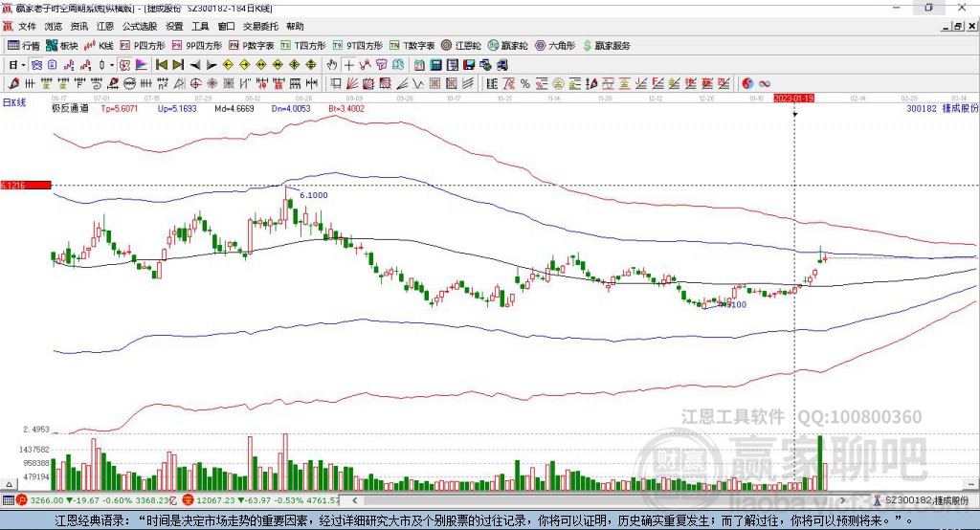The width and height of the screenshot is (980, 530).
Task: Click the yin-yang taiji icon
Action: (x=747, y=84)
